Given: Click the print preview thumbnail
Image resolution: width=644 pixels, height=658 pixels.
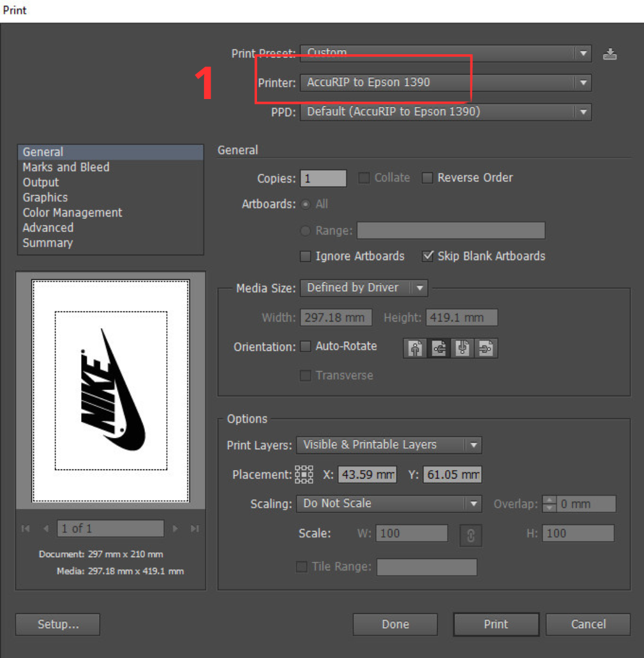Looking at the screenshot, I should click(111, 391).
